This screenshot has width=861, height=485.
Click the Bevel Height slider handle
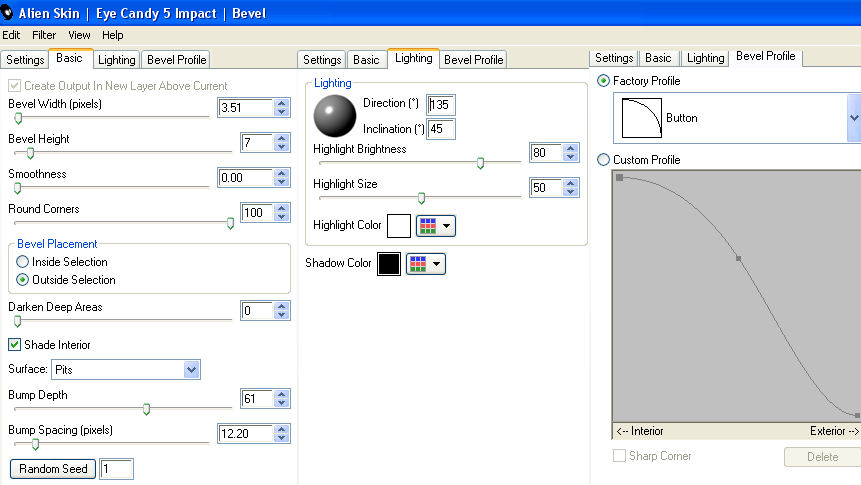tap(30, 153)
